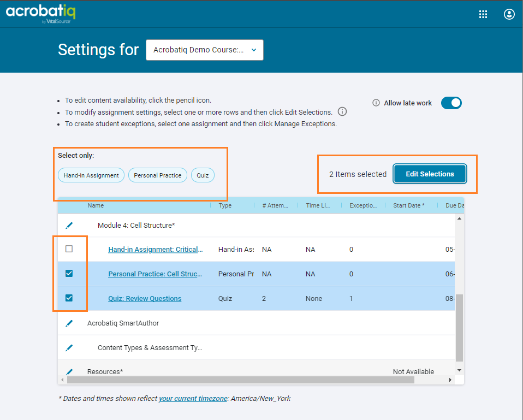Click the Exceptio... column header

click(363, 205)
